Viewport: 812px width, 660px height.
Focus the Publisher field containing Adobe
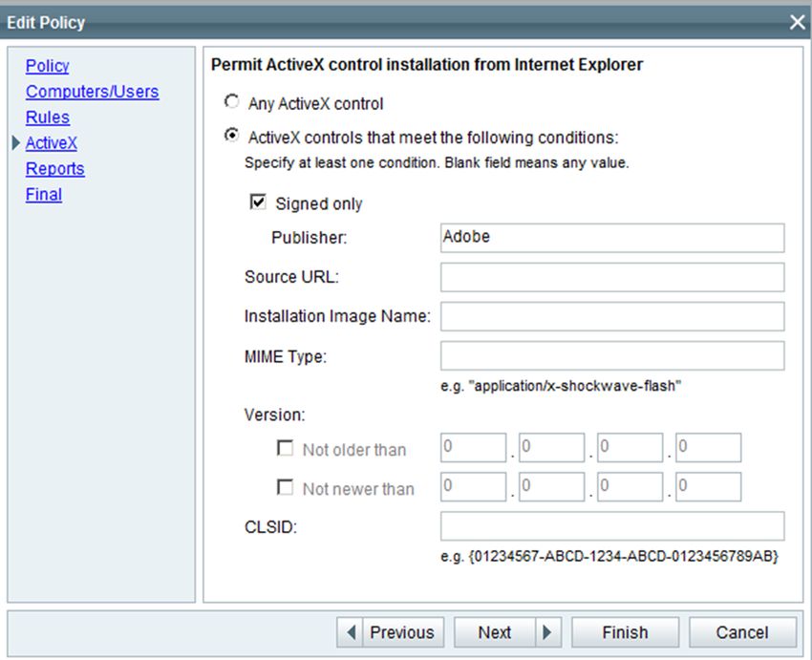coord(612,238)
